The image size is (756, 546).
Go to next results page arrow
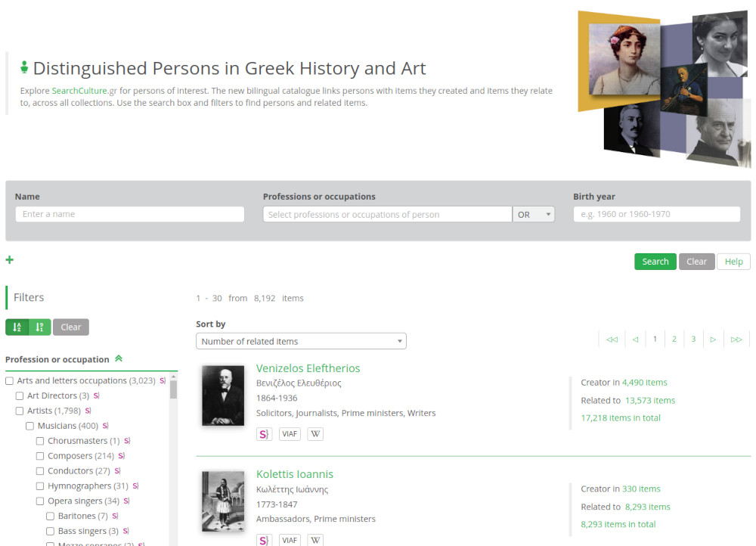click(x=713, y=339)
